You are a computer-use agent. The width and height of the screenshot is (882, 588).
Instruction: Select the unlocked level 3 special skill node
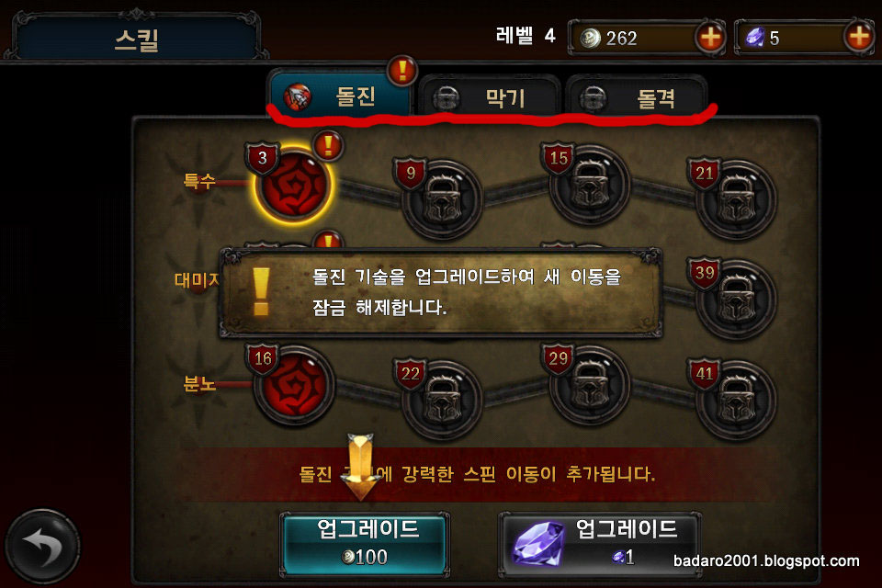click(293, 185)
